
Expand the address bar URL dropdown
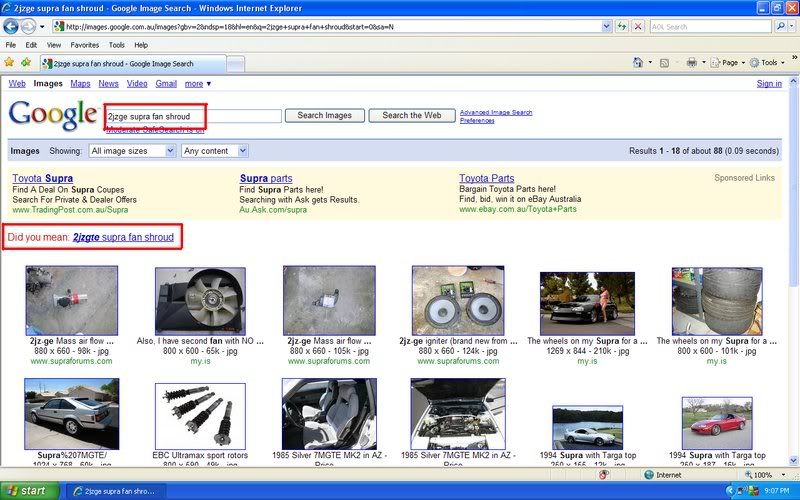pyautogui.click(x=606, y=27)
